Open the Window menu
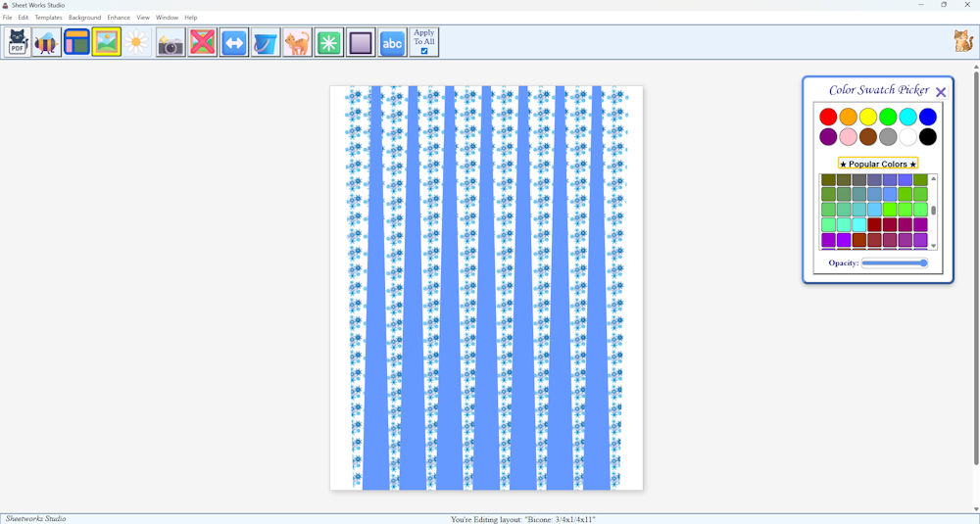The height and width of the screenshot is (524, 980). [167, 18]
